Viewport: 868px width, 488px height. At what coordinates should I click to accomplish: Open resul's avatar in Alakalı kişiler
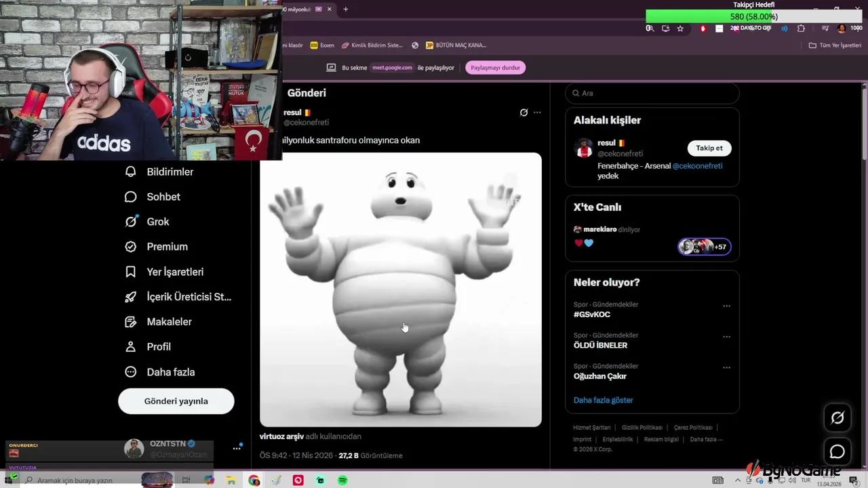[x=584, y=148]
